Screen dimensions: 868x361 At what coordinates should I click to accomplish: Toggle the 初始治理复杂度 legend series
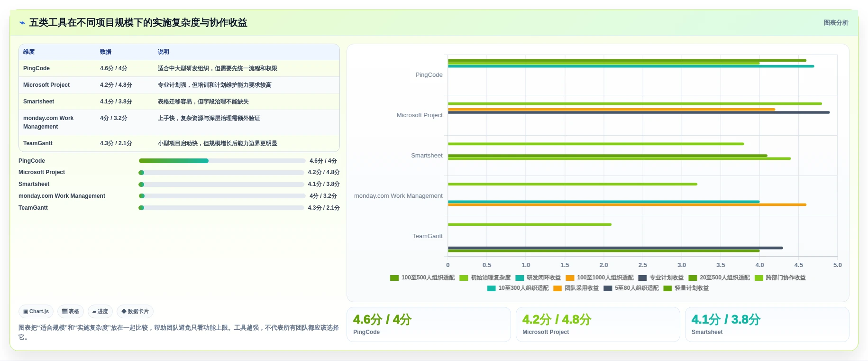coord(485,278)
